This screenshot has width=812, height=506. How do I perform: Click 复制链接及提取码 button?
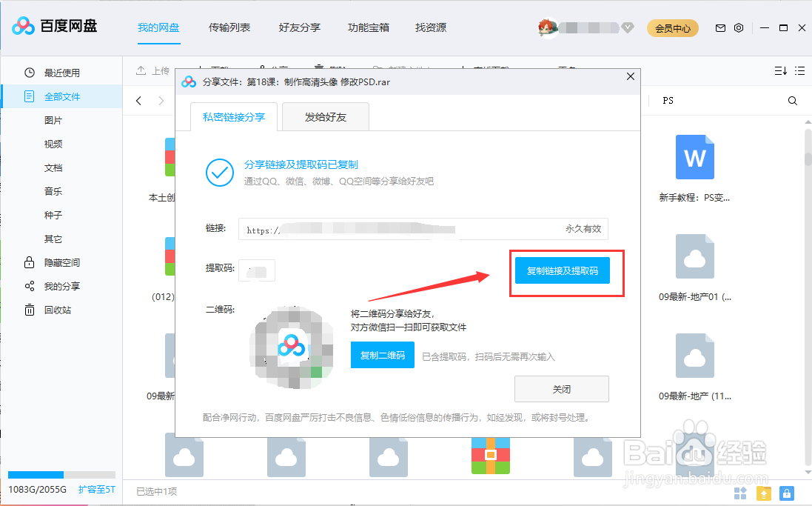pos(563,270)
